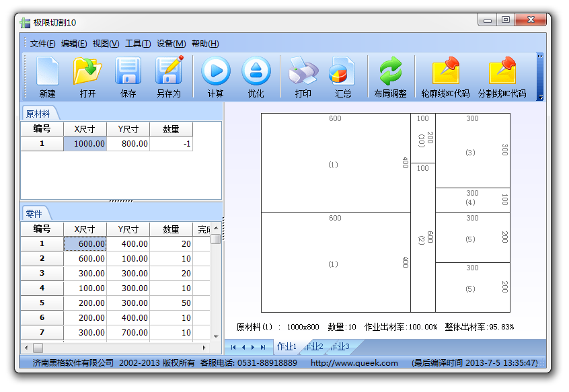Viewport: 569px width, 392px height.
Task: Switch to the 作业2 tab
Action: [313, 347]
